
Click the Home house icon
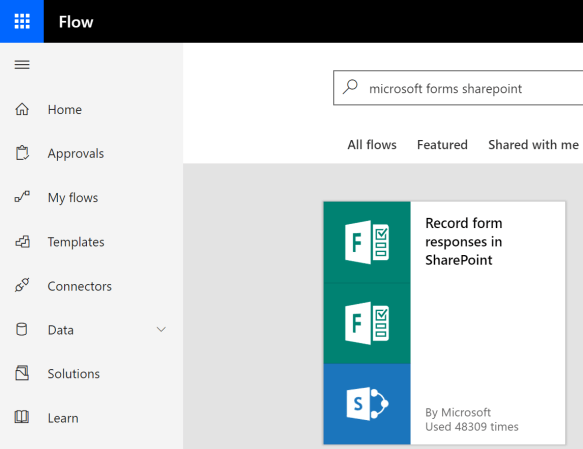pyautogui.click(x=22, y=109)
